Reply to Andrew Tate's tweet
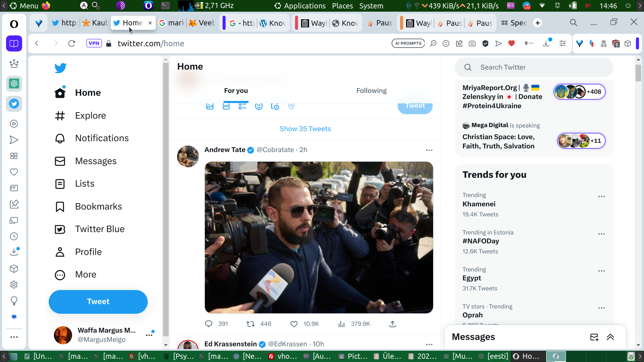 click(x=208, y=324)
